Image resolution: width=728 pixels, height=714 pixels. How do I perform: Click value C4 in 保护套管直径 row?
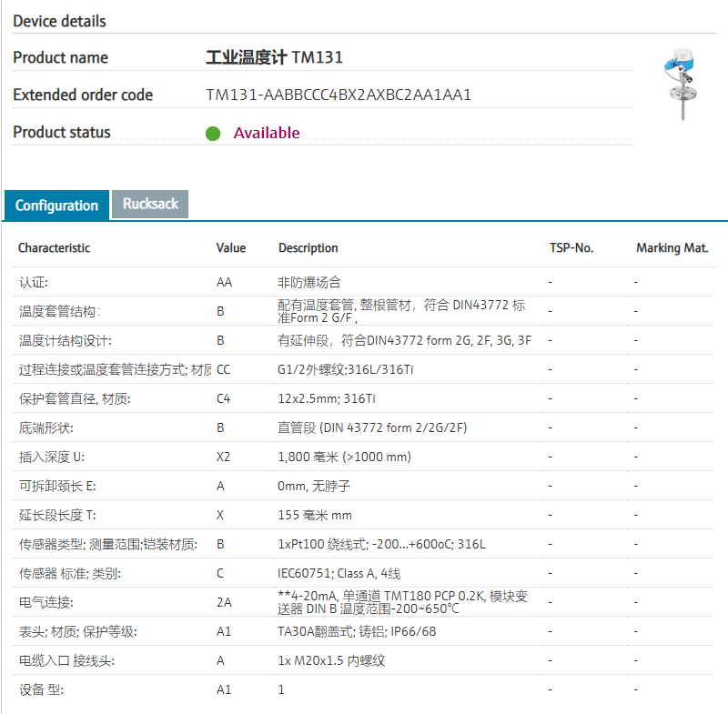[x=224, y=398]
